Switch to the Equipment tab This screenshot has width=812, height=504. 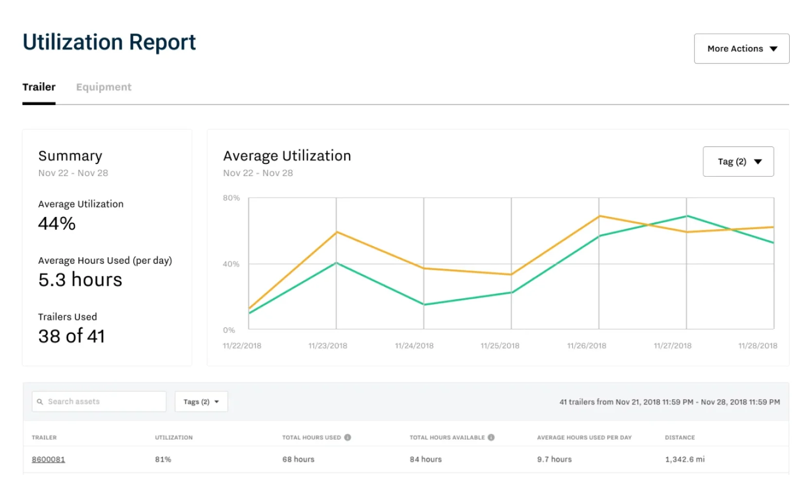[104, 87]
